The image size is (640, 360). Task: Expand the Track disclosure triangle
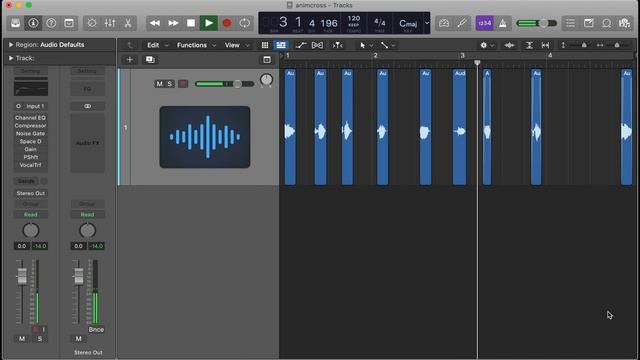11,58
